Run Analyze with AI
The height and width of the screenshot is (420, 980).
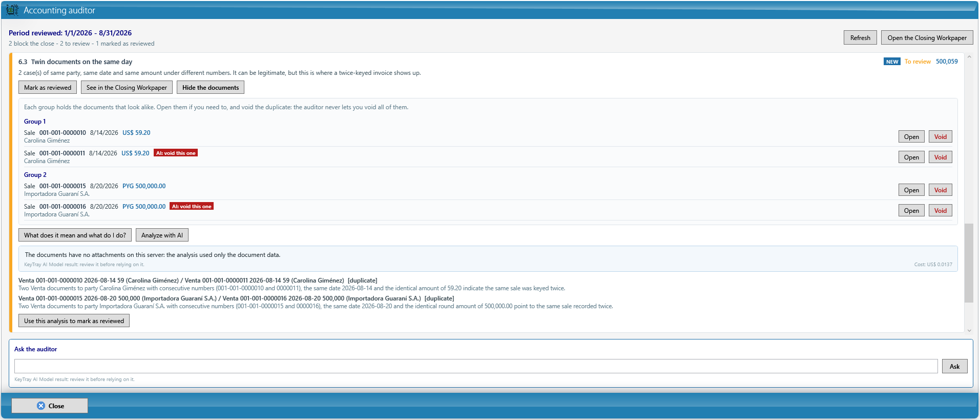click(162, 235)
